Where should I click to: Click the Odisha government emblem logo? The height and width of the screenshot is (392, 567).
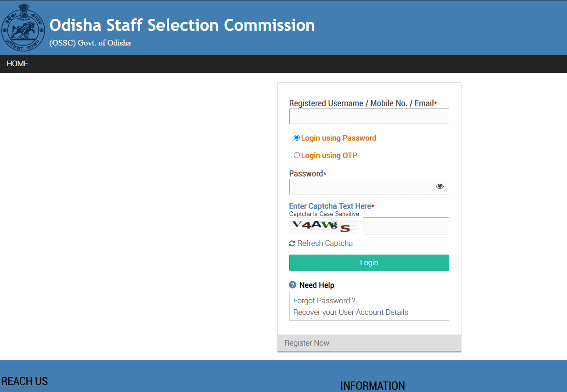(x=24, y=28)
